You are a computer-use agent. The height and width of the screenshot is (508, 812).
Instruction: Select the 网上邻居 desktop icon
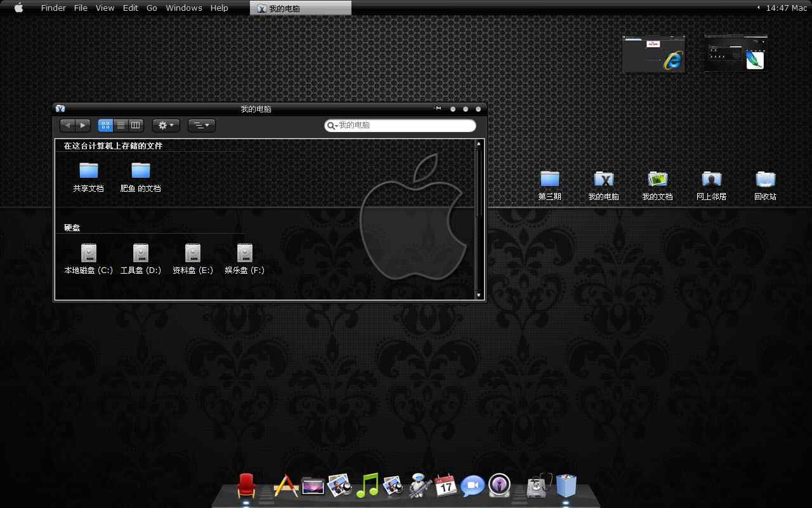coord(711,185)
